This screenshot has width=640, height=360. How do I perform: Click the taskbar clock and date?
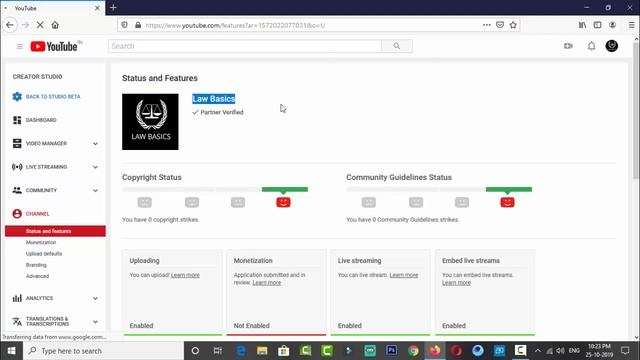click(x=599, y=351)
